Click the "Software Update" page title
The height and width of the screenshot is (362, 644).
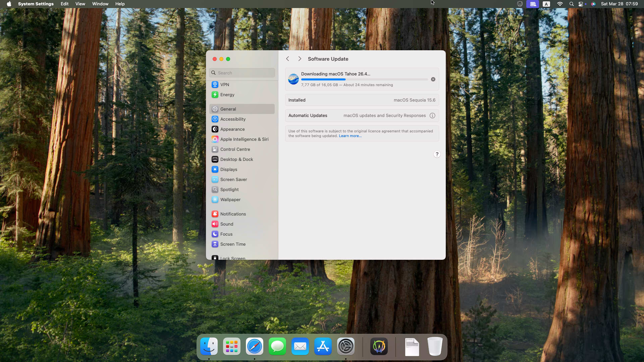(x=328, y=59)
